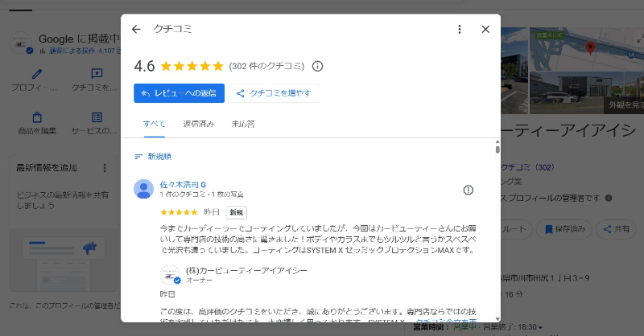
Task: Click the reviewer avatar of 佐々木浩司 G
Action: [x=144, y=189]
